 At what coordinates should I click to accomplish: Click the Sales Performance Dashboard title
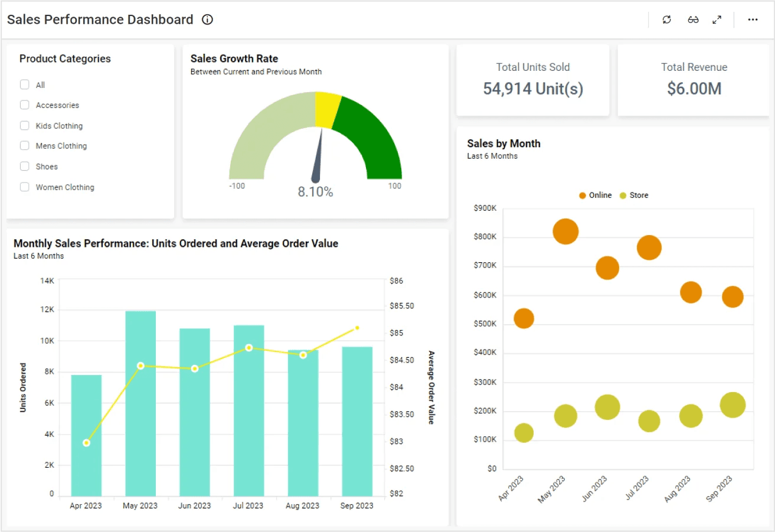(x=100, y=19)
